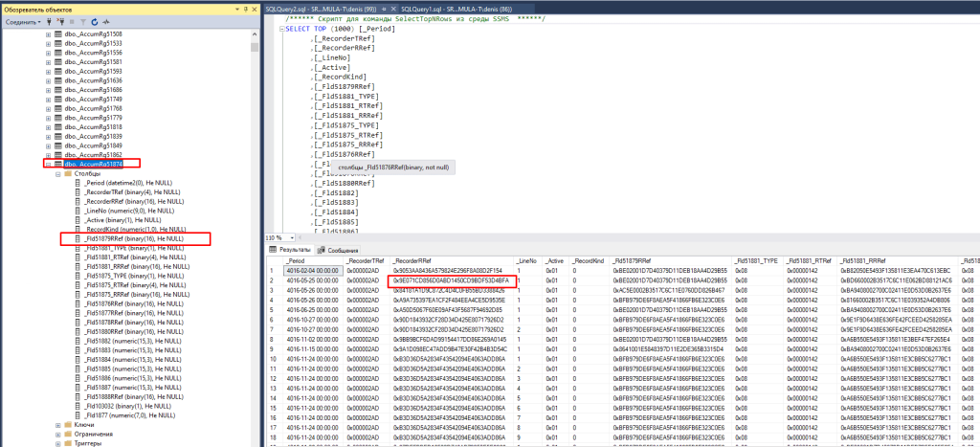Screen dimensions: 980x447
Task: Open the Соединить dropdown
Action: pos(23,20)
